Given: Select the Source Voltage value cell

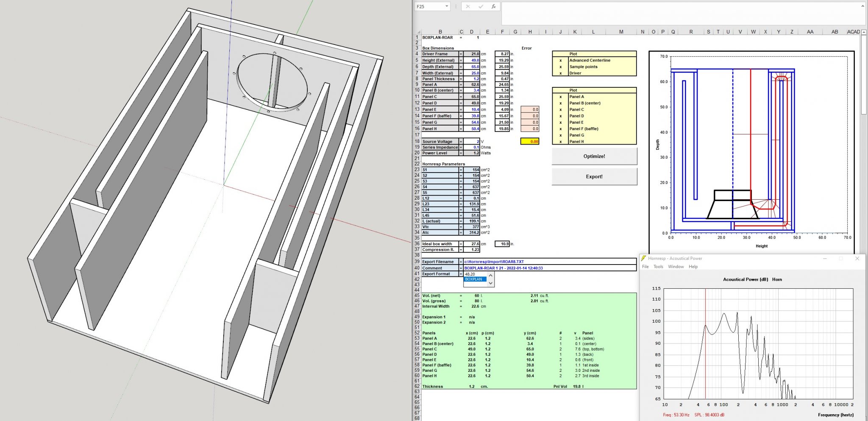Looking at the screenshot, I should pyautogui.click(x=472, y=142).
